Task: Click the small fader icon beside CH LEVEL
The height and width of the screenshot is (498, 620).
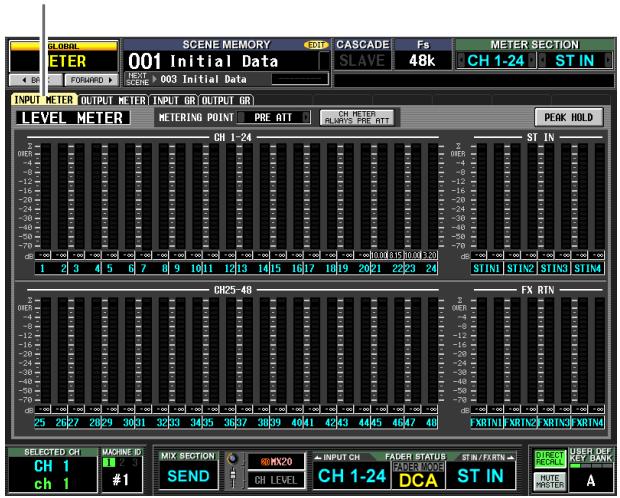Action: 233,477
